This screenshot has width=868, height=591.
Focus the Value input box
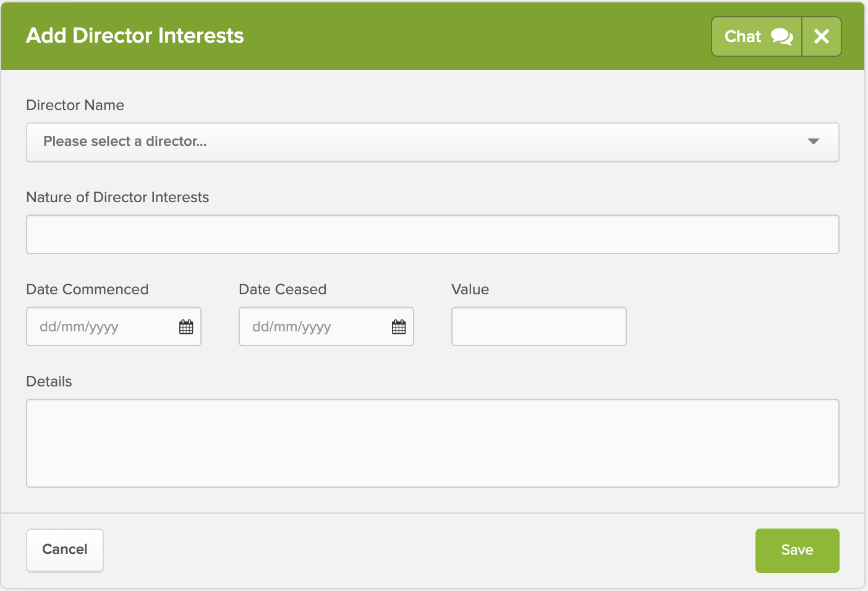tap(539, 326)
